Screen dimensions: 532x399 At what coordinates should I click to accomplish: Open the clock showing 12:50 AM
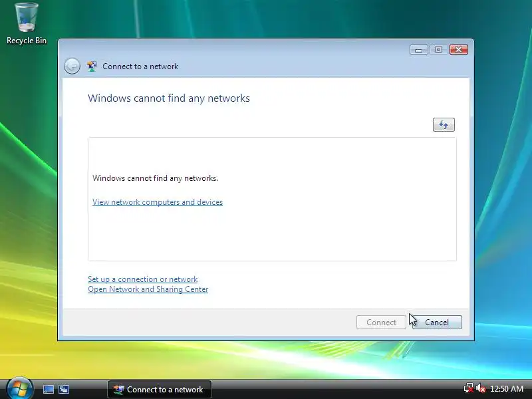507,388
